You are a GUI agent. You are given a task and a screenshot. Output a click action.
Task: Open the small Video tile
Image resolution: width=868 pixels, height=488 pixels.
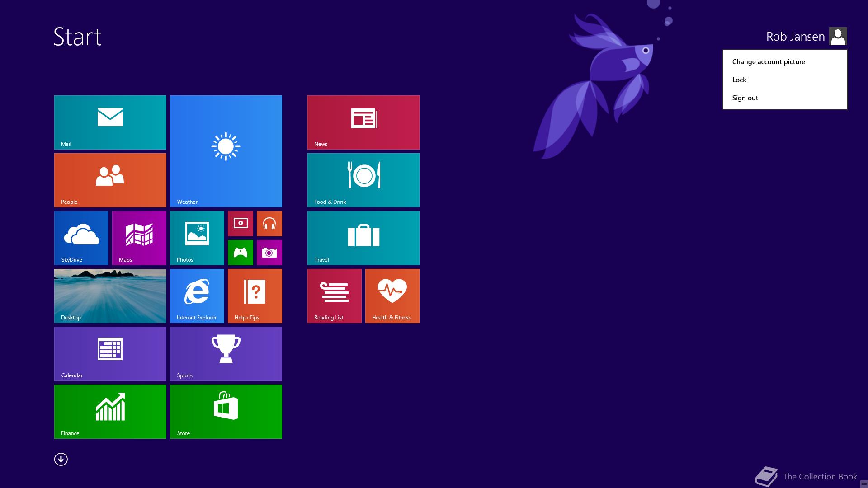pyautogui.click(x=240, y=223)
